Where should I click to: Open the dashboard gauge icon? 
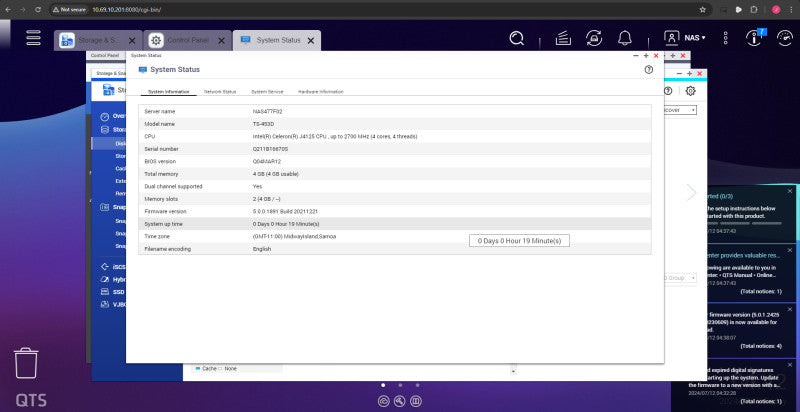pos(785,38)
